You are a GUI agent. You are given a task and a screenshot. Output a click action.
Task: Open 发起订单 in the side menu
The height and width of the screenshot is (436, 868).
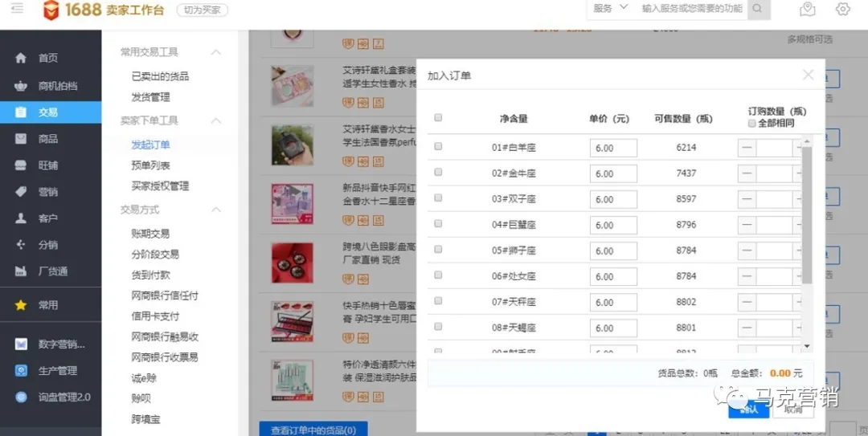coord(150,145)
